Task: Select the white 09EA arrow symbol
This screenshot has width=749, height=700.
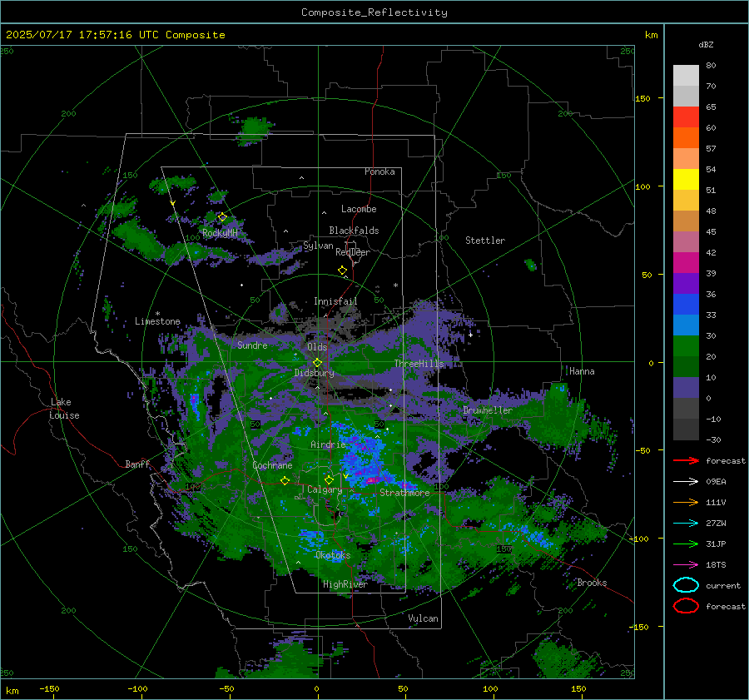Action: [686, 482]
